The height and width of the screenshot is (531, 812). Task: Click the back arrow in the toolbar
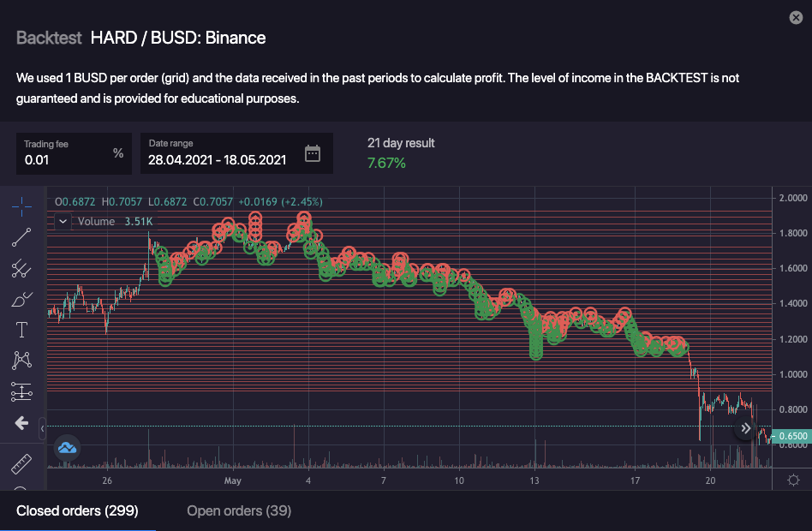(x=21, y=423)
